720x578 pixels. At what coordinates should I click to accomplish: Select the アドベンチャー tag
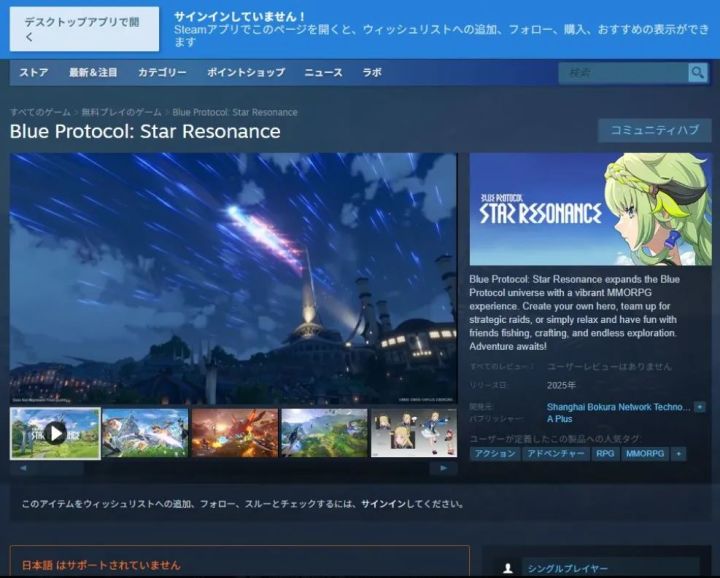(x=556, y=454)
